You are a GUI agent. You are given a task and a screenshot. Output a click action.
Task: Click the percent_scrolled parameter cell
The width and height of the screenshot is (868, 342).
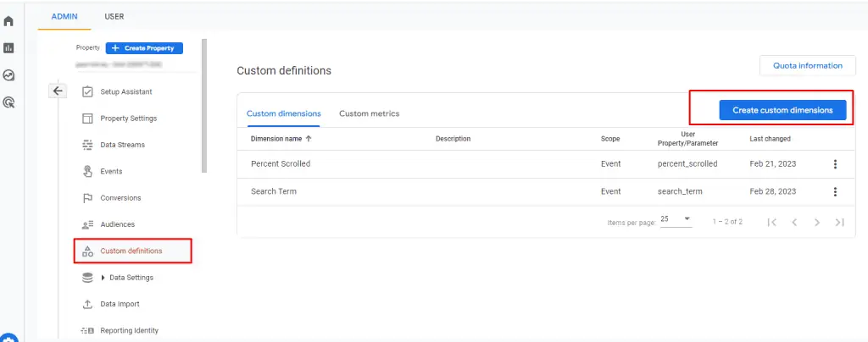687,164
